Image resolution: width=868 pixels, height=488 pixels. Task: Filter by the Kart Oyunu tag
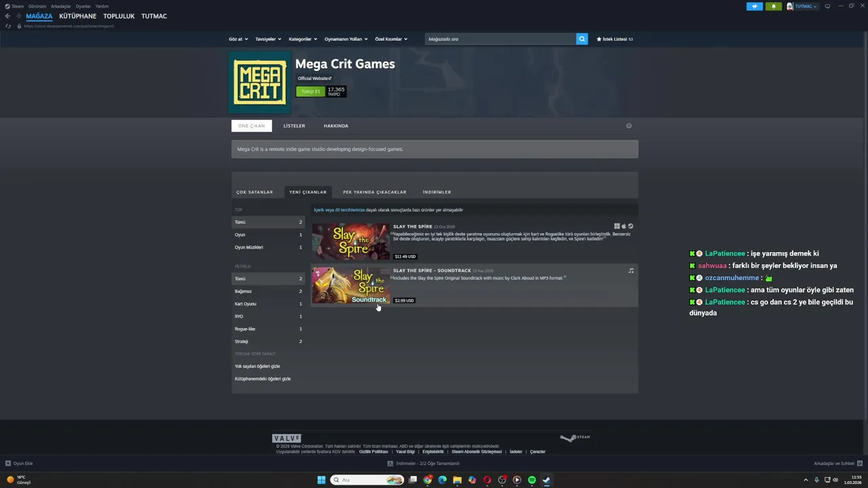(269, 304)
